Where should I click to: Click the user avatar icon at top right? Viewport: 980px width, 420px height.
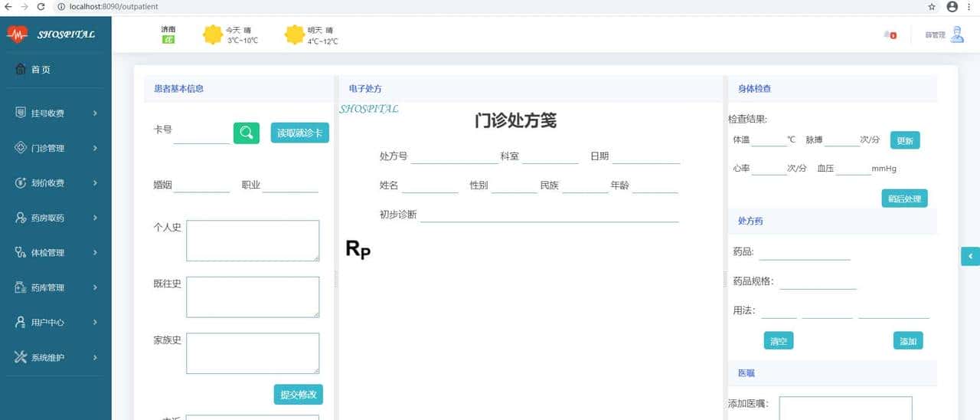click(957, 34)
